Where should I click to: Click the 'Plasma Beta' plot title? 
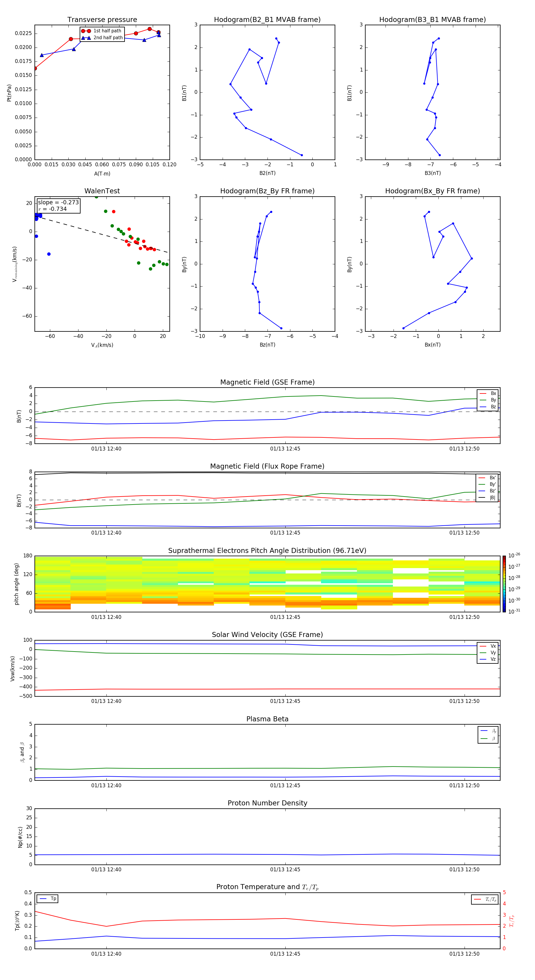[267, 719]
